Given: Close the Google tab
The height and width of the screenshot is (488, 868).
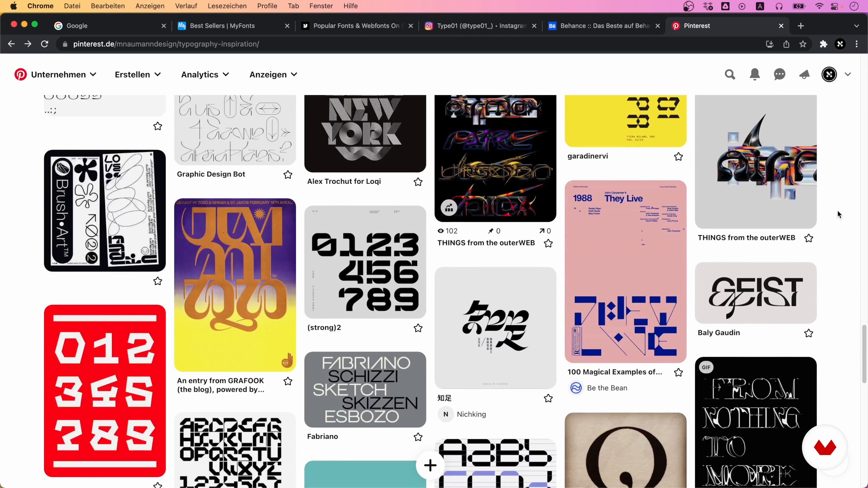Looking at the screenshot, I should [x=164, y=26].
